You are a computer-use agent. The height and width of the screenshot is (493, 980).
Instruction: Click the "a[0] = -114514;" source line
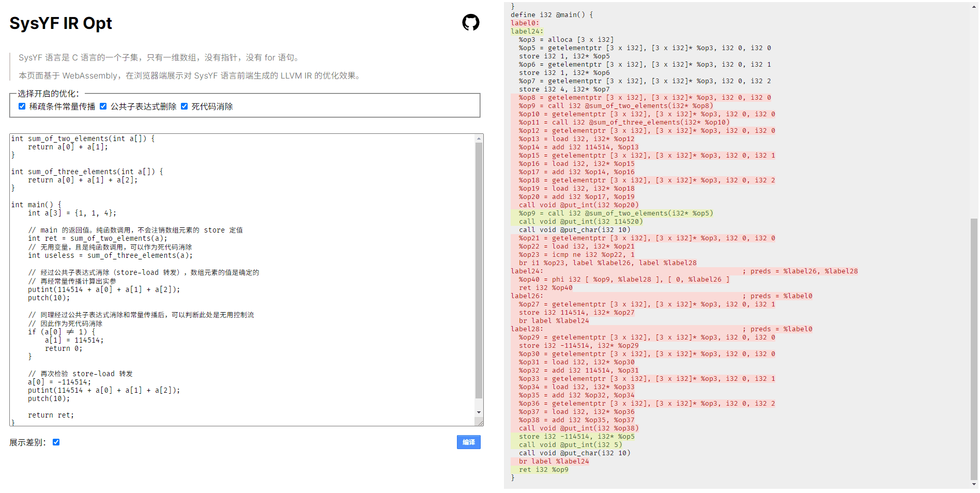[x=59, y=382]
